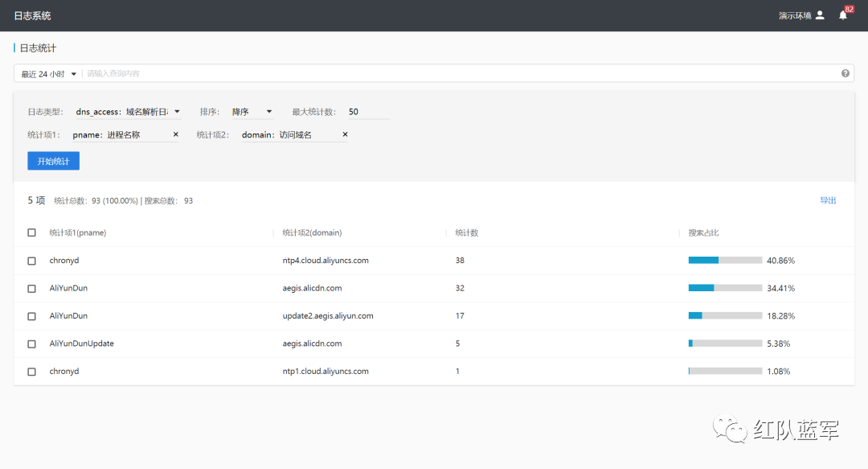Viewport: 868px width, 469px height.
Task: Click the 18.28% progress bar
Action: (725, 315)
